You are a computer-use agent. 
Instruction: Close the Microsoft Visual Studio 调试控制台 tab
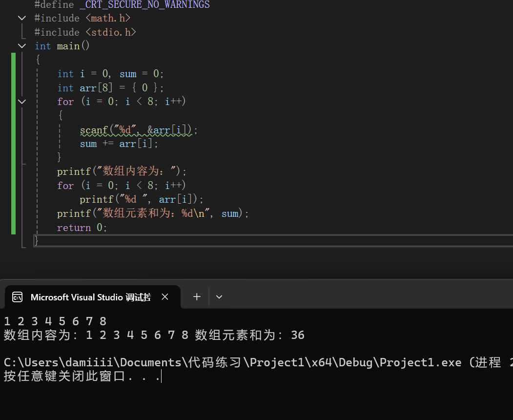[x=164, y=296]
